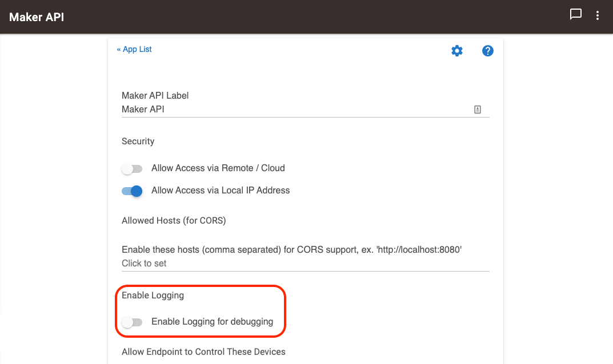Click Allow Endpoint to Control These Devices

point(204,352)
